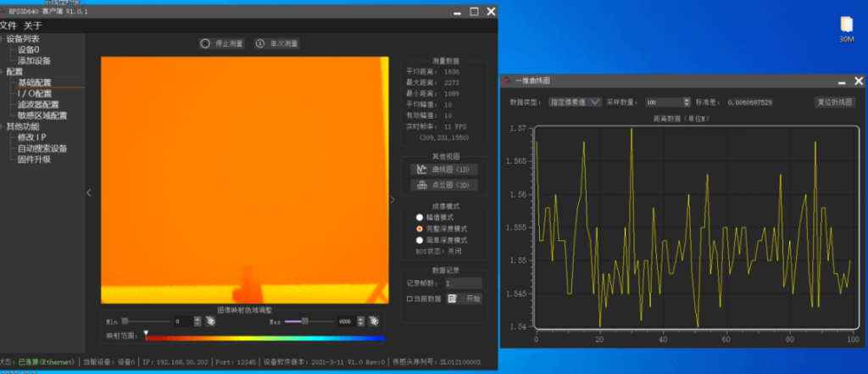Click the 记录帧数 input field
868x374 pixels.
(x=463, y=282)
